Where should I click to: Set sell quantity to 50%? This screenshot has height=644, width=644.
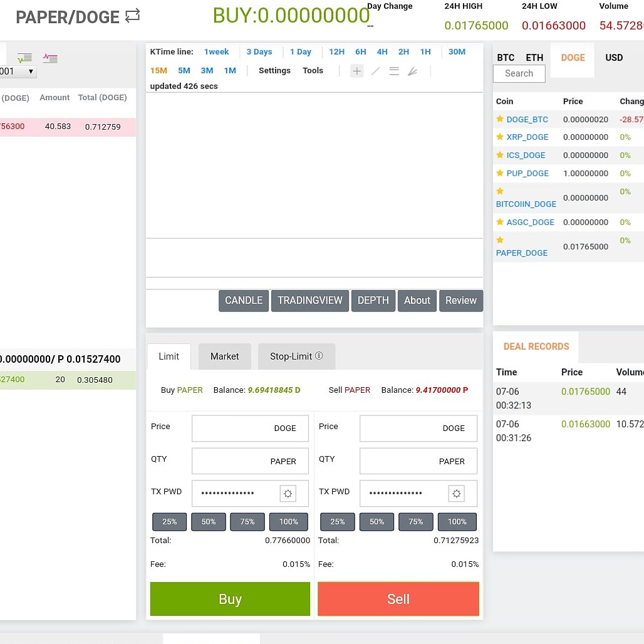click(377, 522)
